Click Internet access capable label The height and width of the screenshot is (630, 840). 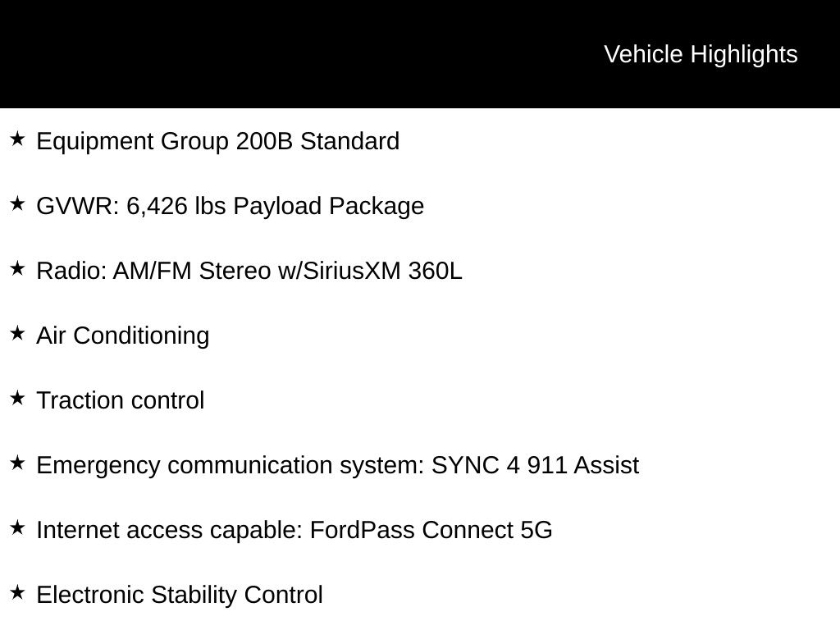pyautogui.click(x=170, y=530)
